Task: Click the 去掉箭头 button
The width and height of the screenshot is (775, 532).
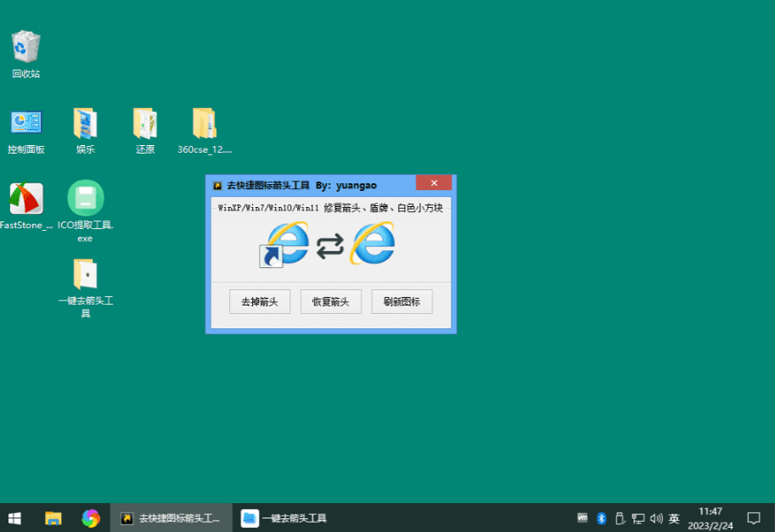Action: [260, 301]
